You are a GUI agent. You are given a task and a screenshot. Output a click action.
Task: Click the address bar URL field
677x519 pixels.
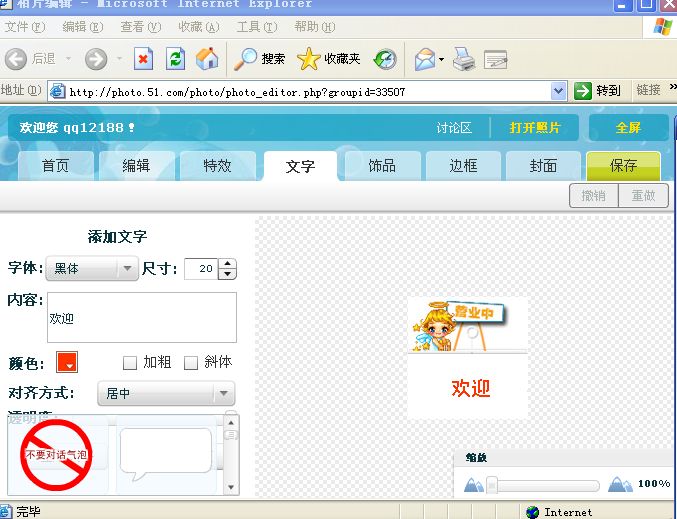coord(309,92)
